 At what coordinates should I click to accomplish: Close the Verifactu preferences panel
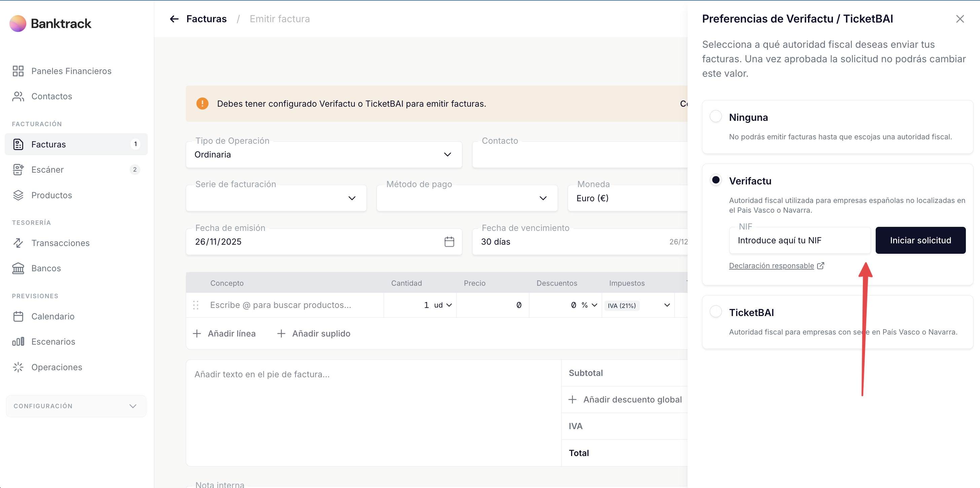959,19
